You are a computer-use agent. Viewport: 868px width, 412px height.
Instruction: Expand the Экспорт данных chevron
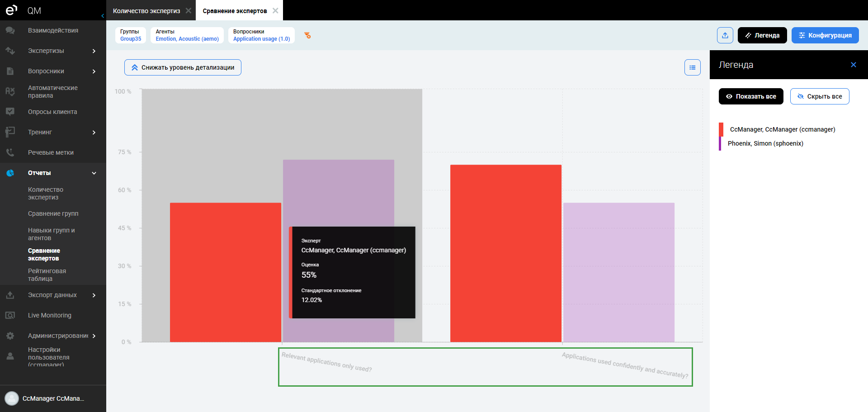click(x=94, y=295)
